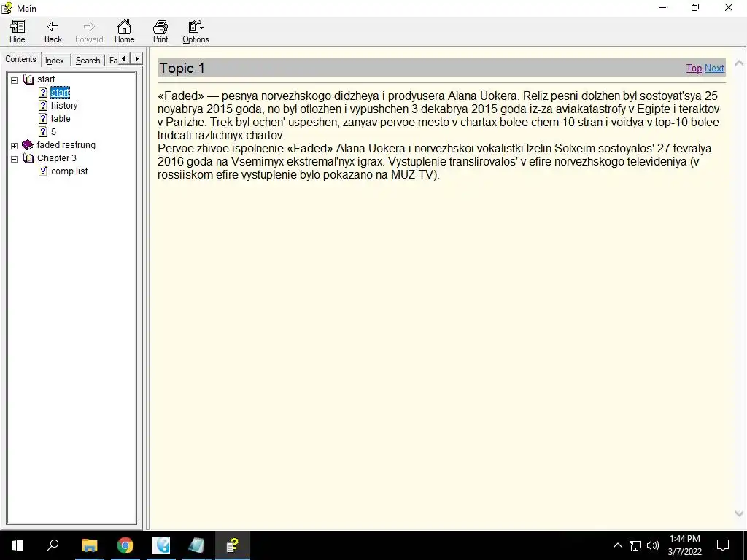
Task: Click the content scrollbar down arrow
Action: [740, 513]
